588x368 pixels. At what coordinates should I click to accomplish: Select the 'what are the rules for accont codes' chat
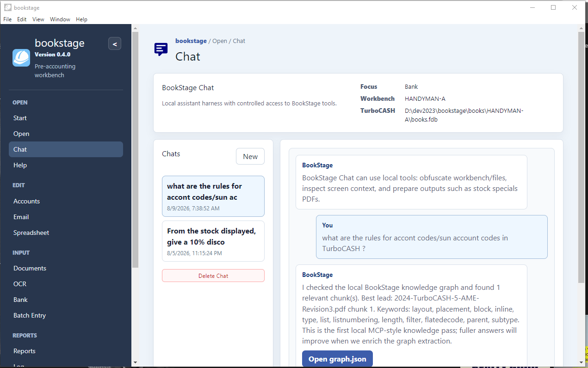[213, 196]
